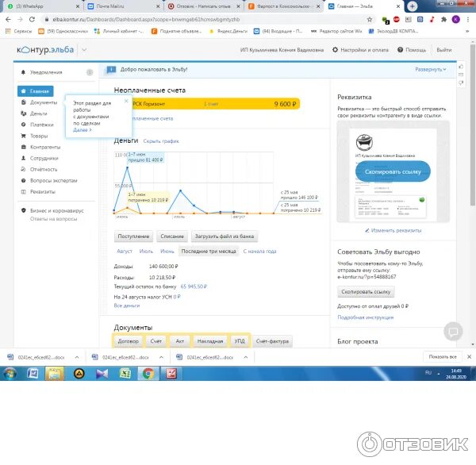Open Все деньги link
The width and height of the screenshot is (476, 465).
point(127,306)
